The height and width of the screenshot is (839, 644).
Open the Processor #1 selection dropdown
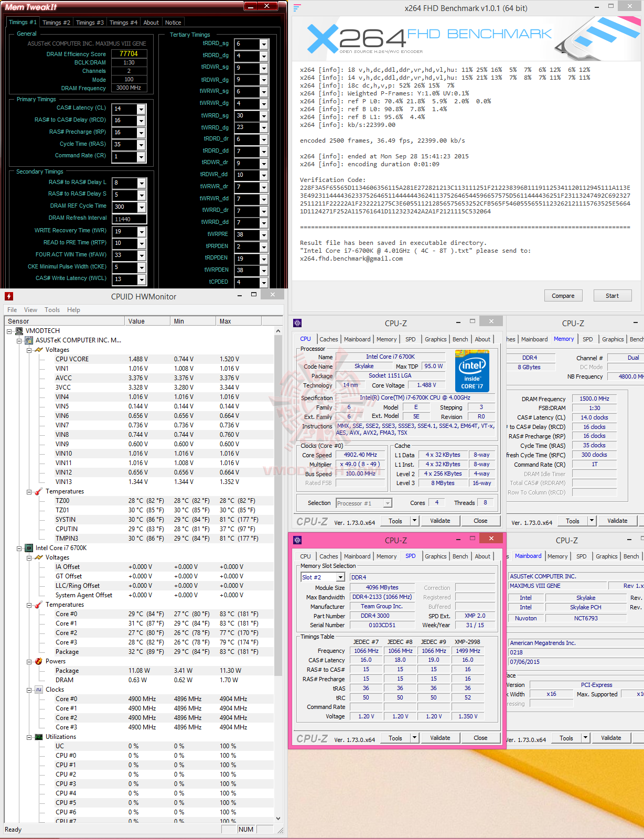point(388,503)
